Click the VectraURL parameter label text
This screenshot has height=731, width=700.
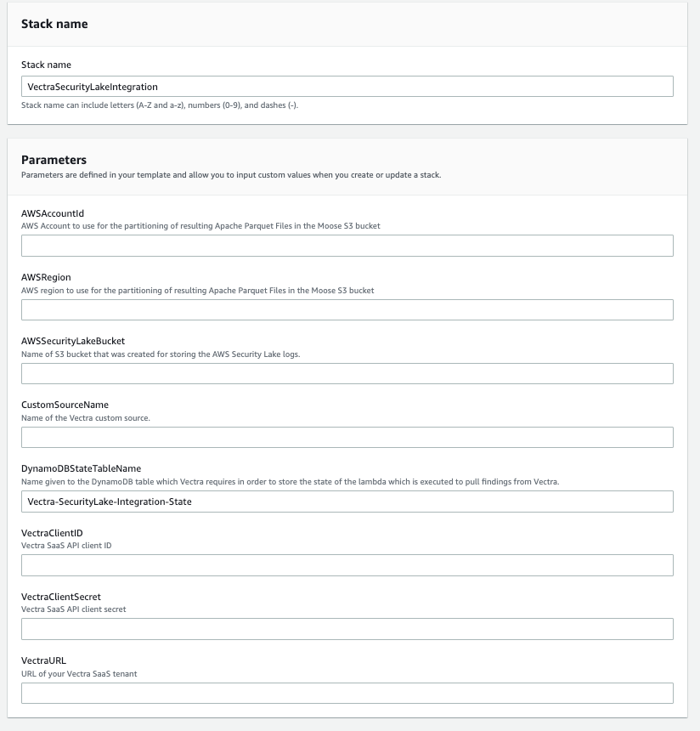[x=43, y=660]
